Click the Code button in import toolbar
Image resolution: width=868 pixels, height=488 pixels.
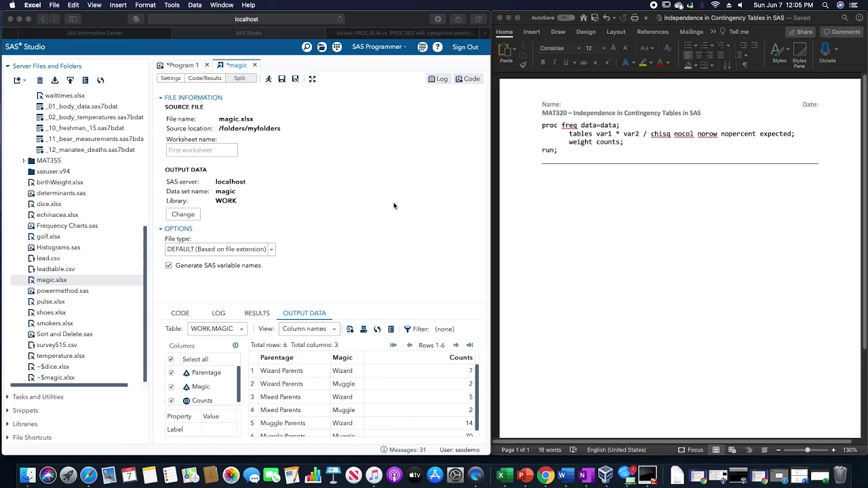[468, 79]
